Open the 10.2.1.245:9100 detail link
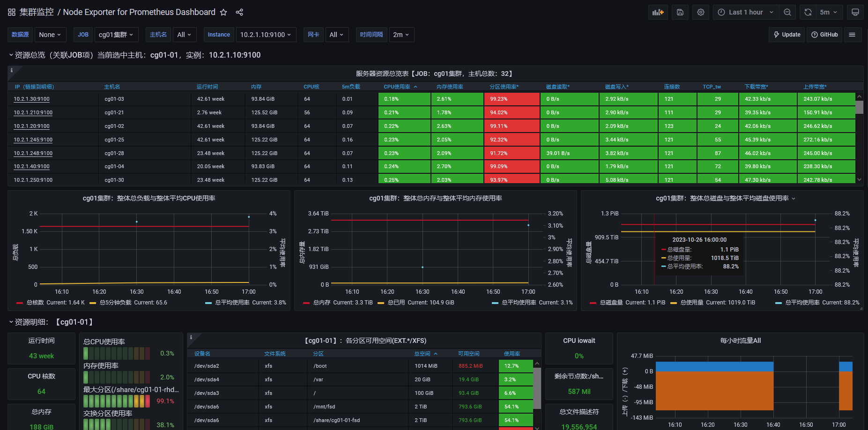 point(33,140)
